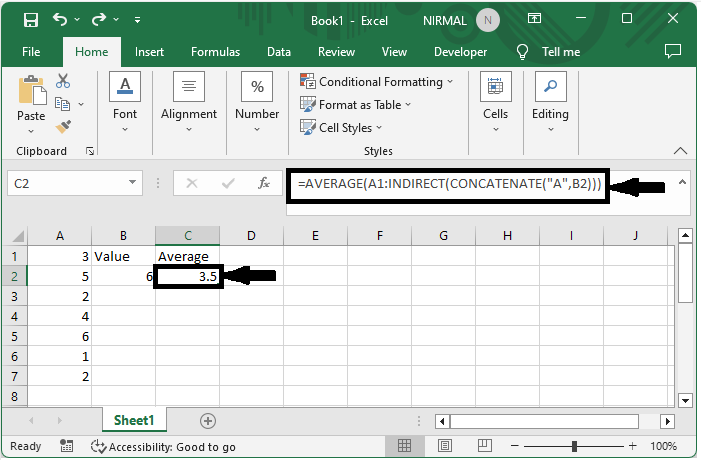Open Format as Table menu
701x460 pixels.
click(x=355, y=105)
